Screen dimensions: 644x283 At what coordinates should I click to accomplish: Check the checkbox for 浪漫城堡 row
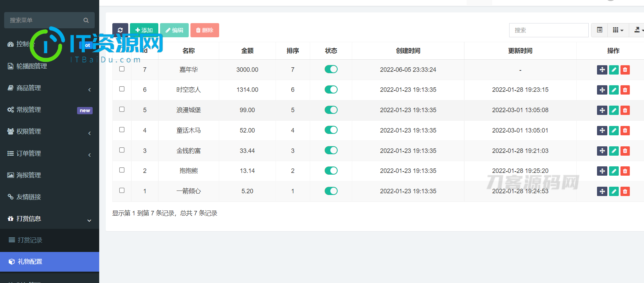tap(122, 109)
